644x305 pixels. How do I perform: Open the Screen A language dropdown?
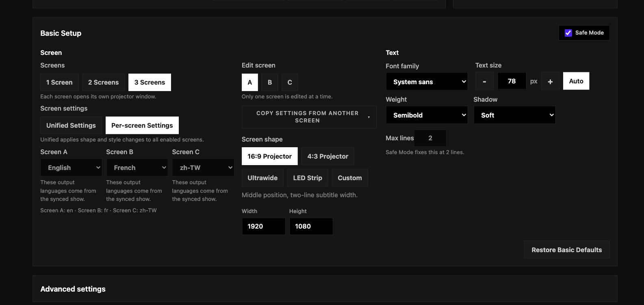[x=71, y=168]
